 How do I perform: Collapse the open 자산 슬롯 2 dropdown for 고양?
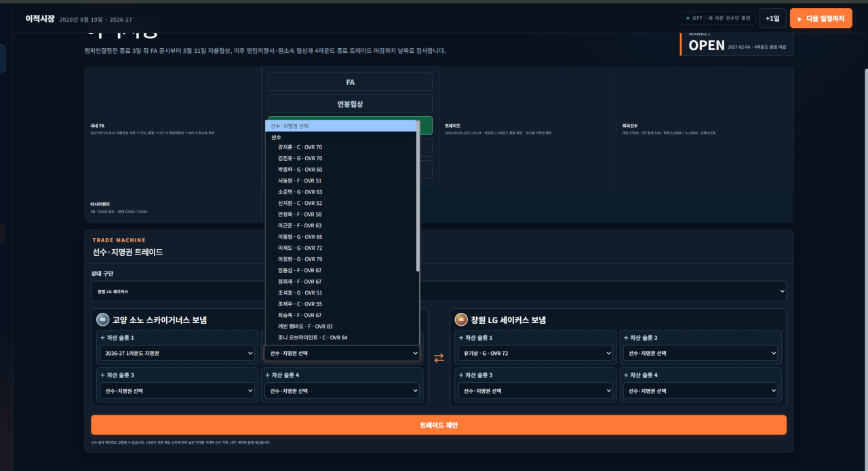[x=342, y=354]
